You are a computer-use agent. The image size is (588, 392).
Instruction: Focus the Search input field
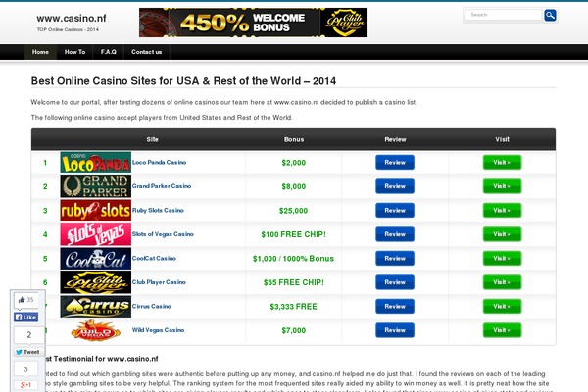click(504, 15)
